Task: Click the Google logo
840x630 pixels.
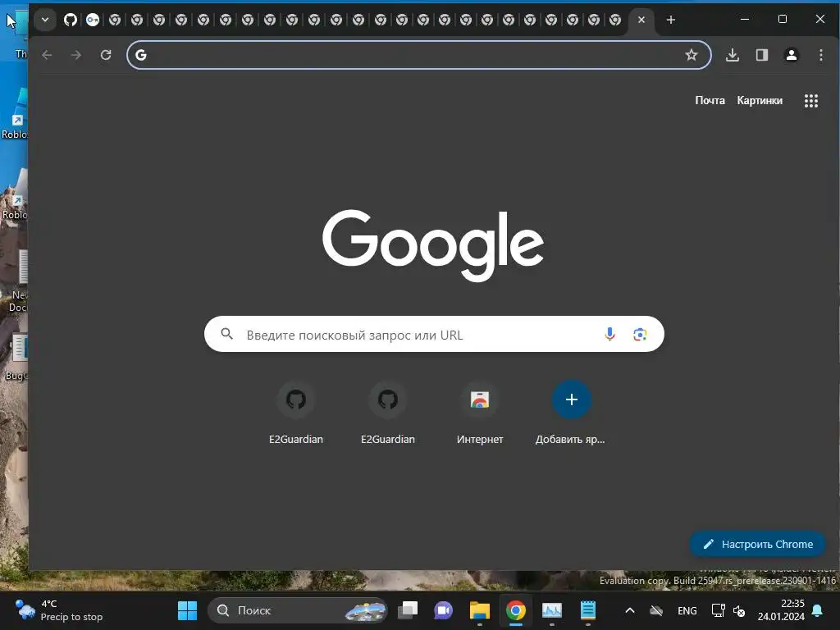Action: pyautogui.click(x=433, y=244)
